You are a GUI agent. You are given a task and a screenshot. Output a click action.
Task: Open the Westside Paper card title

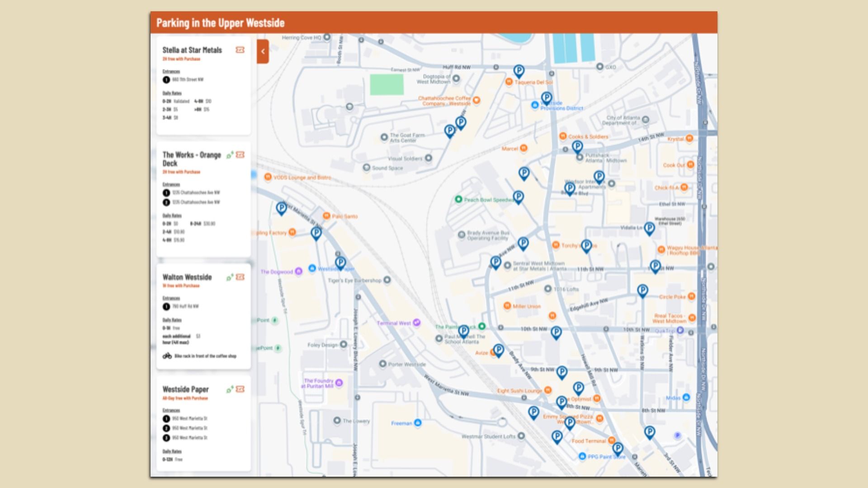(x=185, y=389)
